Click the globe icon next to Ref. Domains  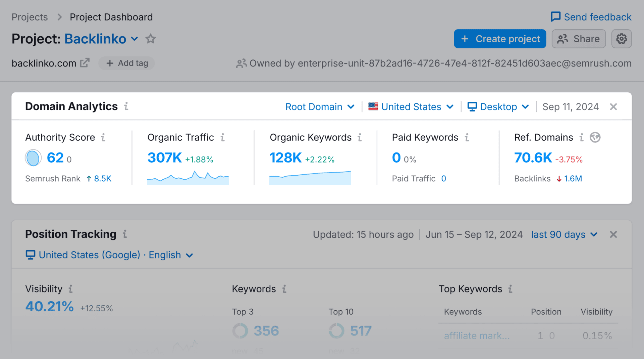point(595,137)
